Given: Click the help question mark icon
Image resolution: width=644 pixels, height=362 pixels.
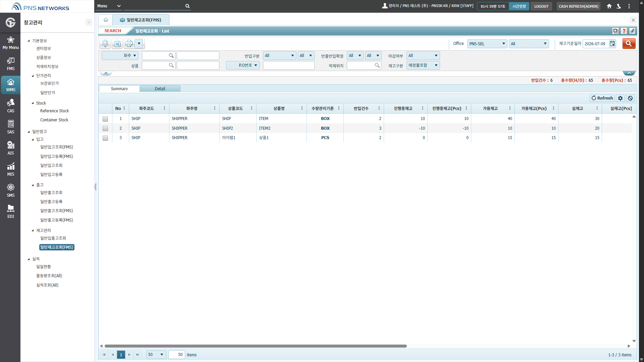Looking at the screenshot, I should pyautogui.click(x=624, y=31).
